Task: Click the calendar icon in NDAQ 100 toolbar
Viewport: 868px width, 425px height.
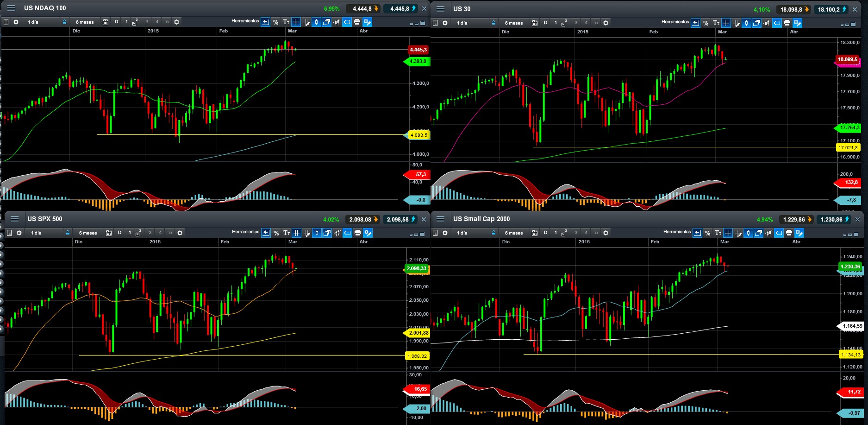Action: coord(106,22)
